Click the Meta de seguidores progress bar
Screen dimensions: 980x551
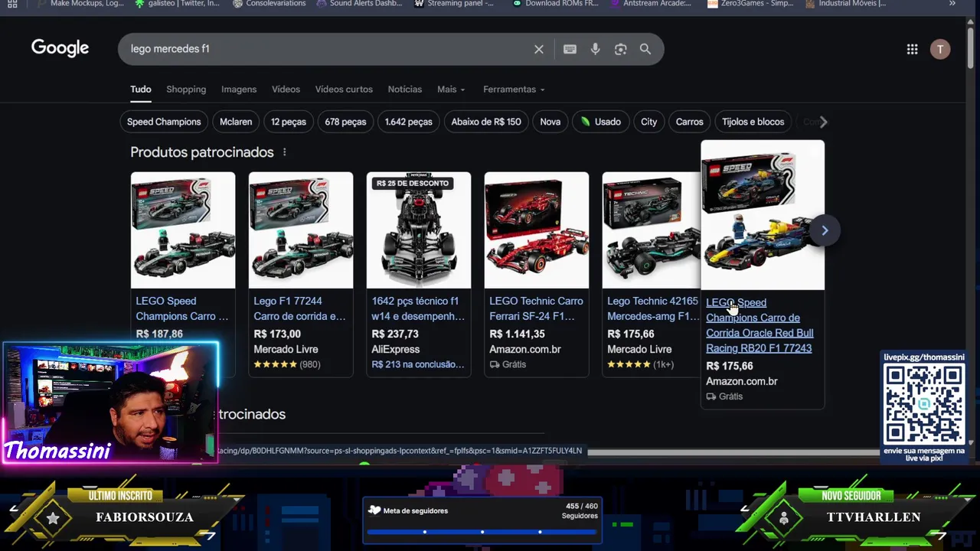[x=482, y=532]
